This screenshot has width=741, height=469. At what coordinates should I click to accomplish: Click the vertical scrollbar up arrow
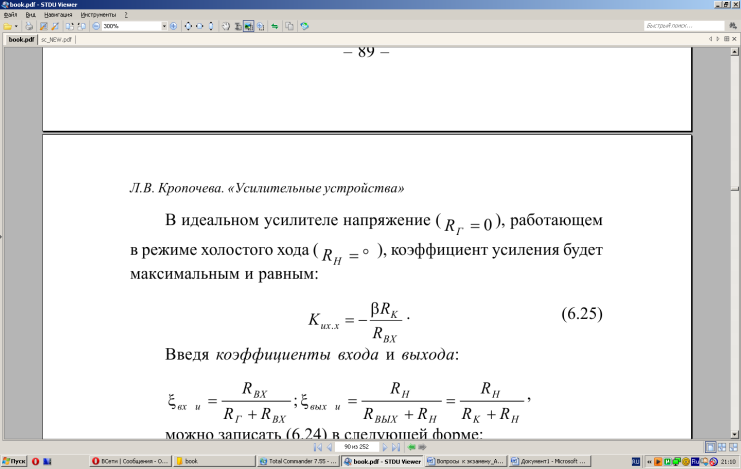[734, 52]
